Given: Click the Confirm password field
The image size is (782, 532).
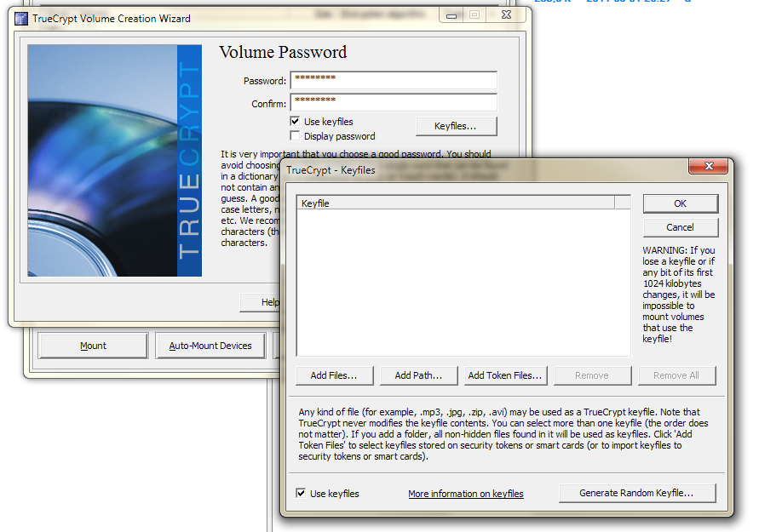Looking at the screenshot, I should [x=394, y=103].
